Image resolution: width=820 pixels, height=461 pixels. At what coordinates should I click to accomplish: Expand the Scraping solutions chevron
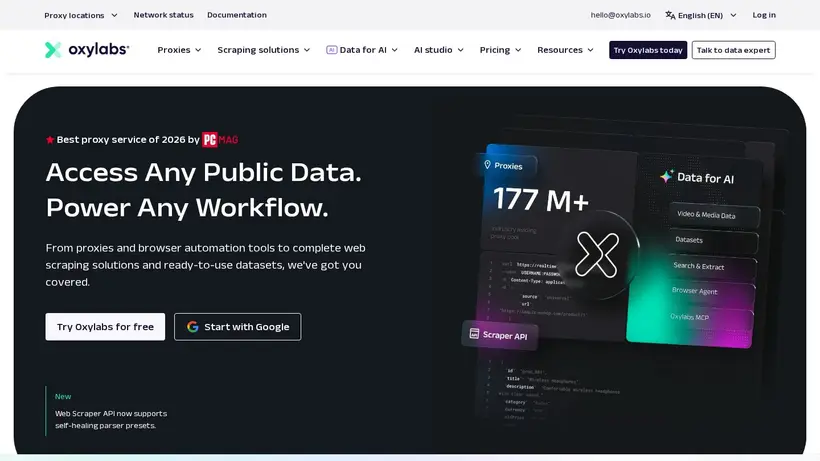coord(307,50)
